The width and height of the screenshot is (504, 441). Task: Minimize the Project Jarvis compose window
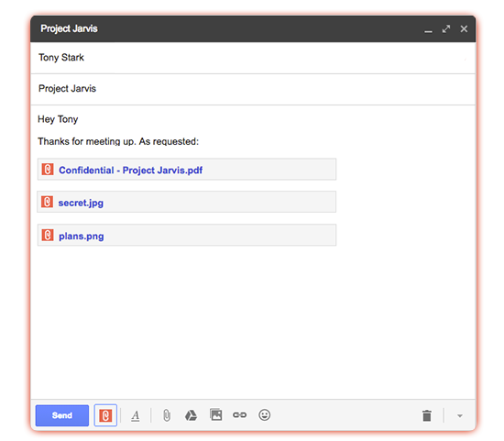click(428, 29)
